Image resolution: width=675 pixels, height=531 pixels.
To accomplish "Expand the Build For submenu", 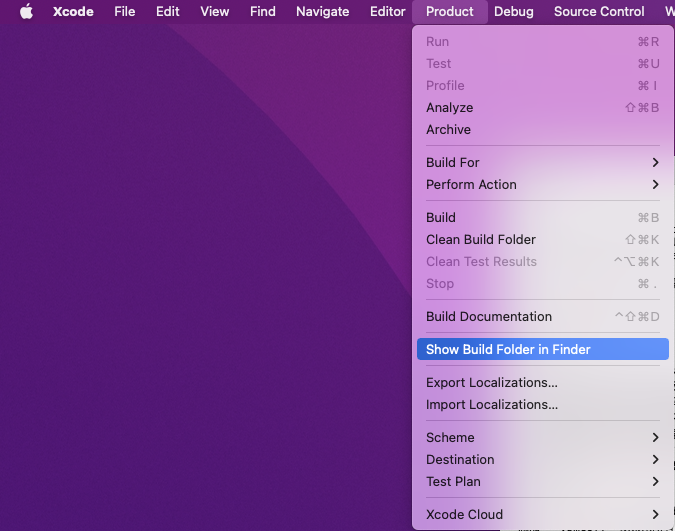I will tap(542, 163).
